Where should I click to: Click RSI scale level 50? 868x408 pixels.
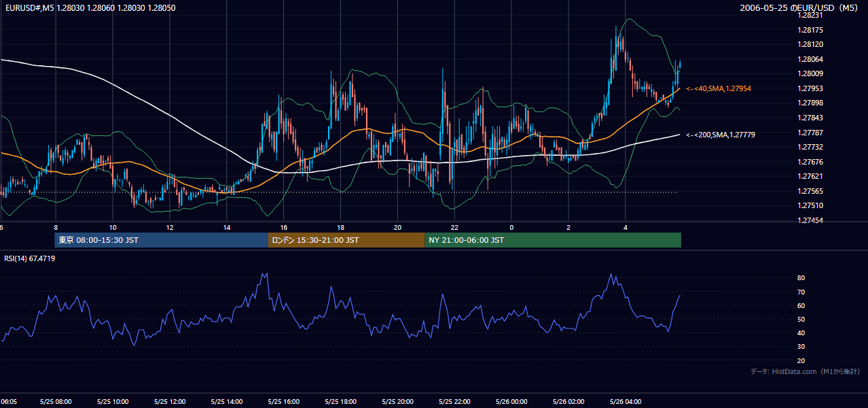(x=801, y=319)
